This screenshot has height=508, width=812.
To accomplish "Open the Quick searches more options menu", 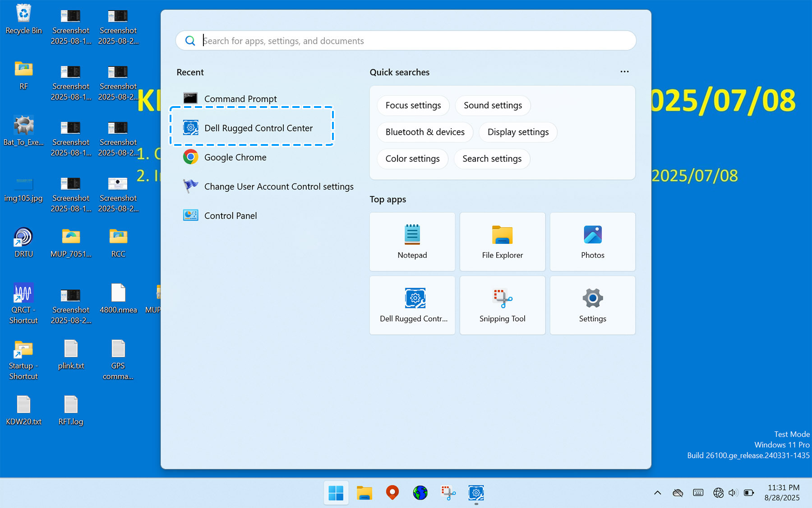I will 624,72.
